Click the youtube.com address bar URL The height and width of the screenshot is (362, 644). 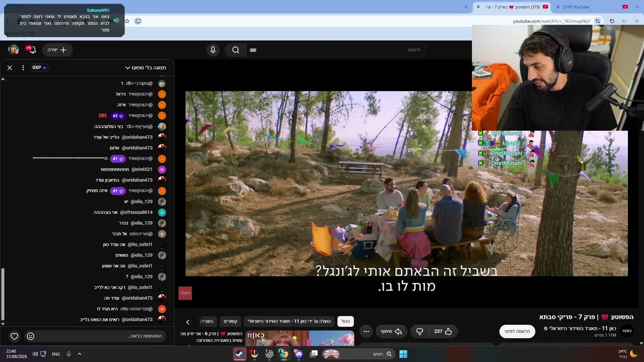(551, 21)
